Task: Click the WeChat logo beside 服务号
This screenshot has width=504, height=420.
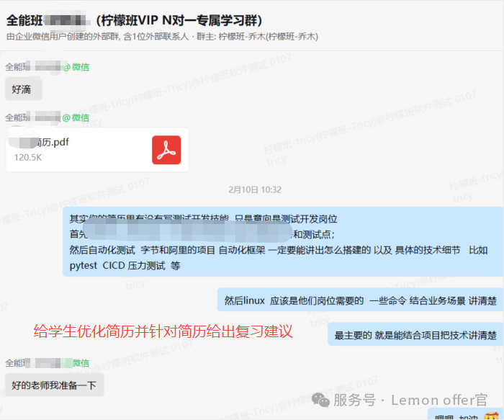Action: pyautogui.click(x=321, y=399)
